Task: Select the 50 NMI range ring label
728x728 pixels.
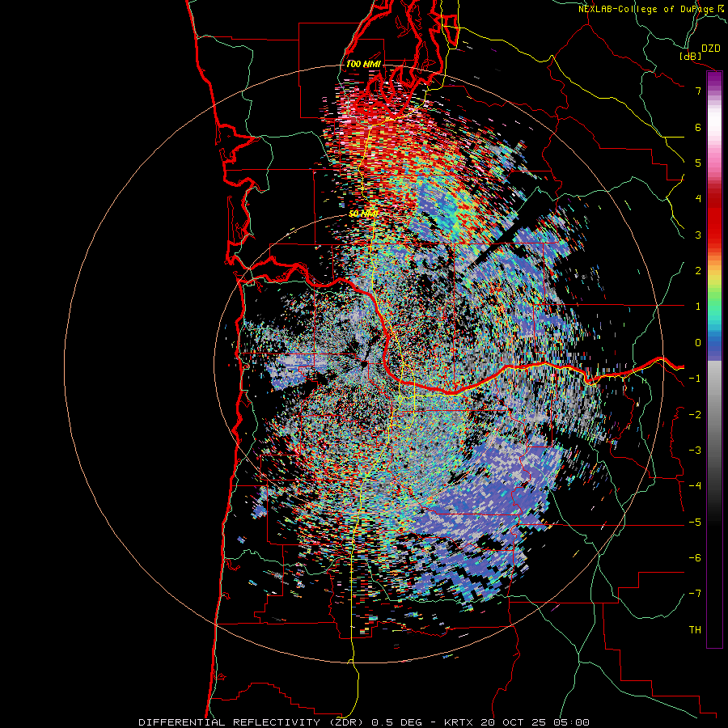Action: (363, 214)
